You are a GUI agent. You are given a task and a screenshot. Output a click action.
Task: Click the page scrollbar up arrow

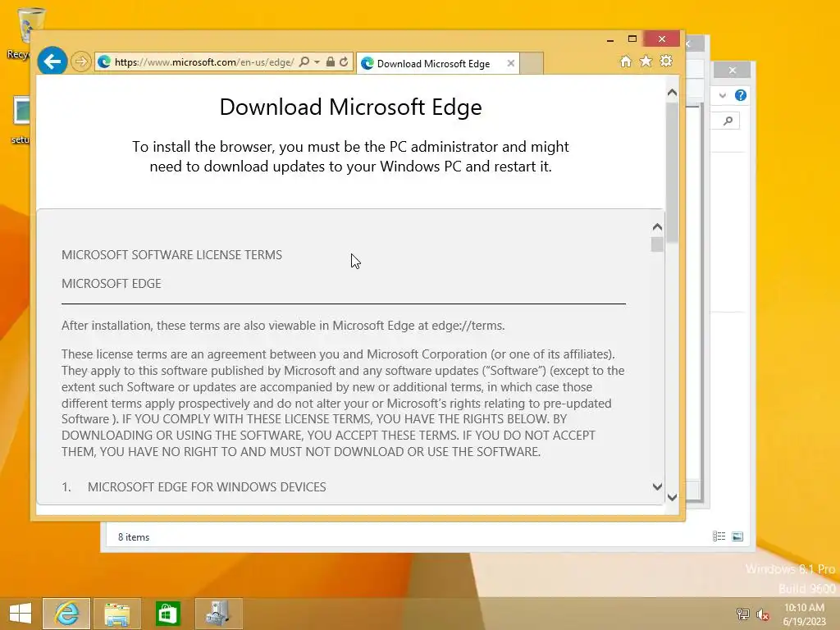pos(673,93)
